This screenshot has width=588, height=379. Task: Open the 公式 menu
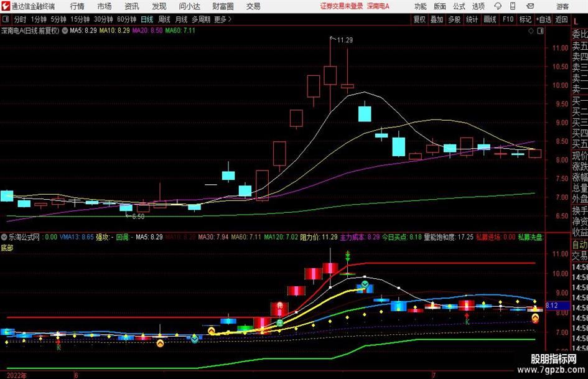click(459, 6)
